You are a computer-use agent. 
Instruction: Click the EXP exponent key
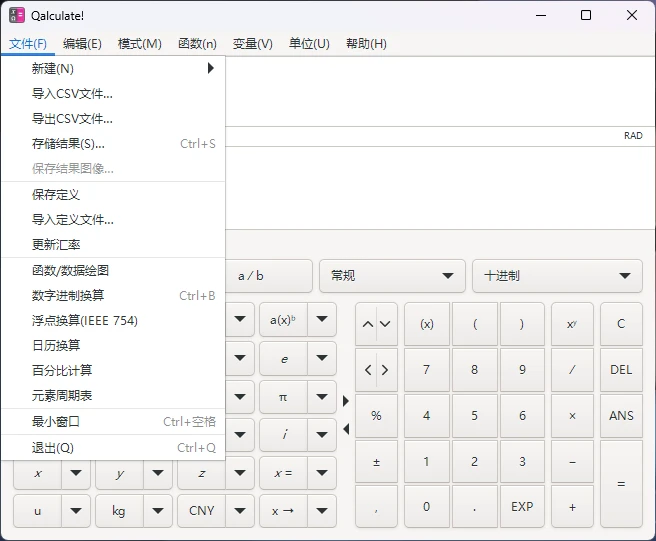pos(522,507)
